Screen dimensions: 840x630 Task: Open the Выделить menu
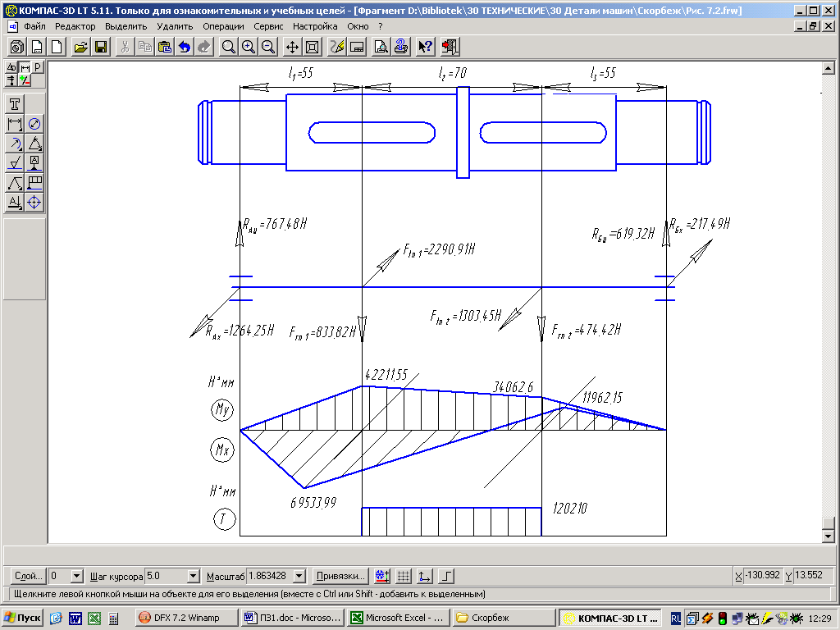[126, 26]
